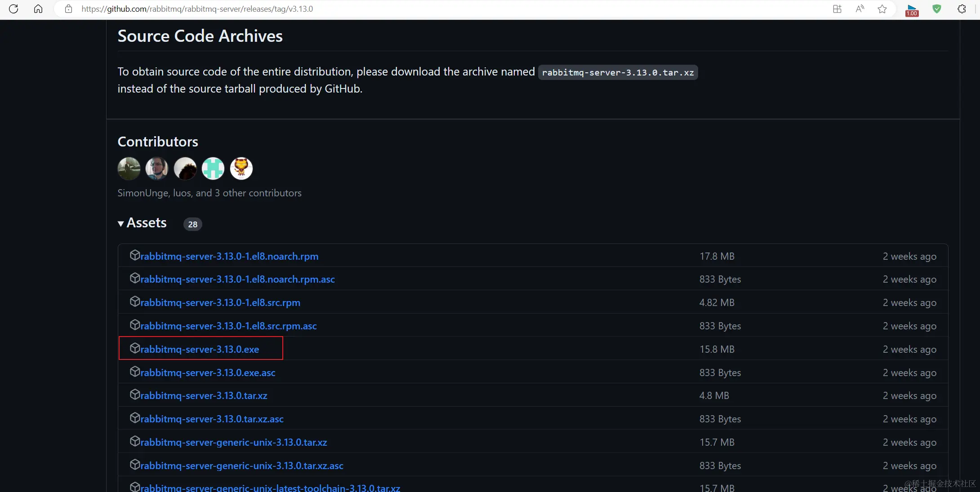The width and height of the screenshot is (980, 492).
Task: Open rabbitmq-server-3.13.0.exe.asc signature file
Action: [208, 372]
